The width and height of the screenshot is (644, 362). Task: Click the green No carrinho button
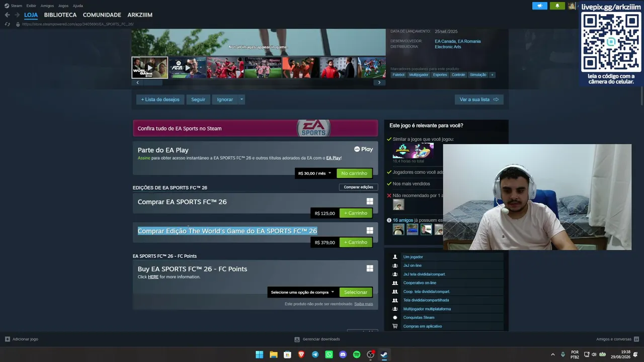[x=354, y=173]
